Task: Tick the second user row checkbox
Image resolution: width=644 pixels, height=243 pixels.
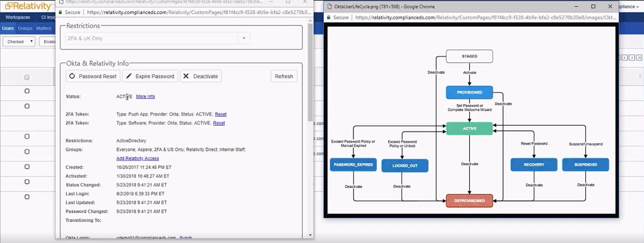Action: click(27, 106)
